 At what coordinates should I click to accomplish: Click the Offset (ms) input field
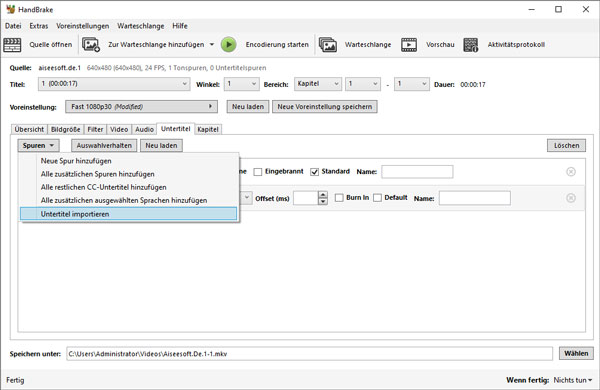(x=306, y=198)
